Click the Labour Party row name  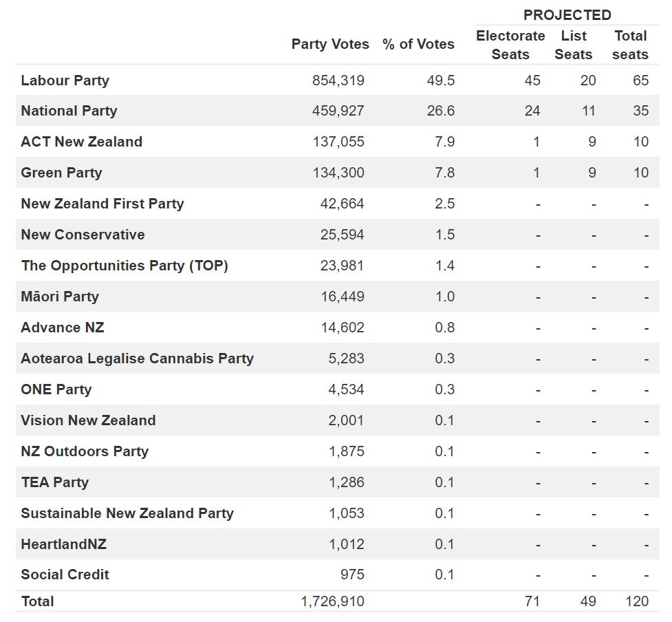click(65, 81)
